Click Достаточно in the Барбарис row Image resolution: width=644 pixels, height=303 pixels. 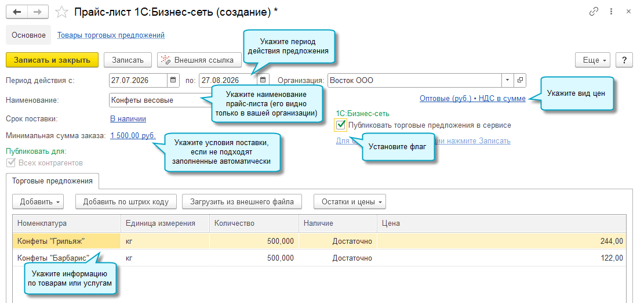[x=338, y=258]
